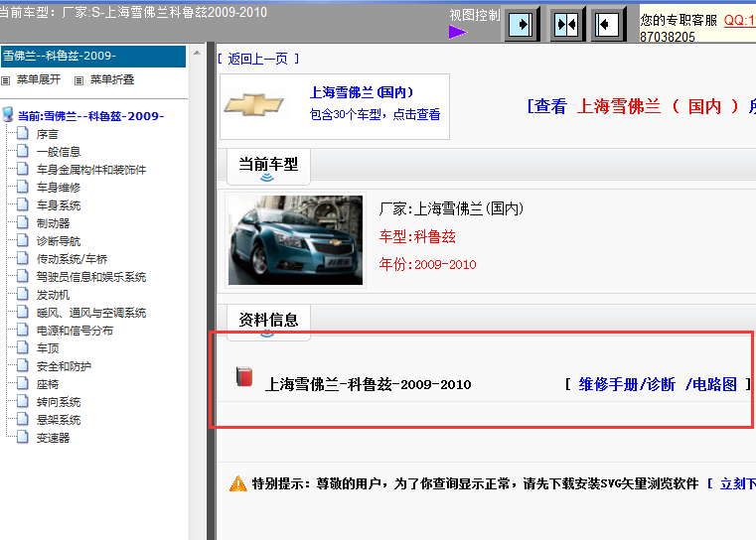Select 车身维修 in the tree
Image resolution: width=756 pixels, height=540 pixels.
(x=59, y=188)
